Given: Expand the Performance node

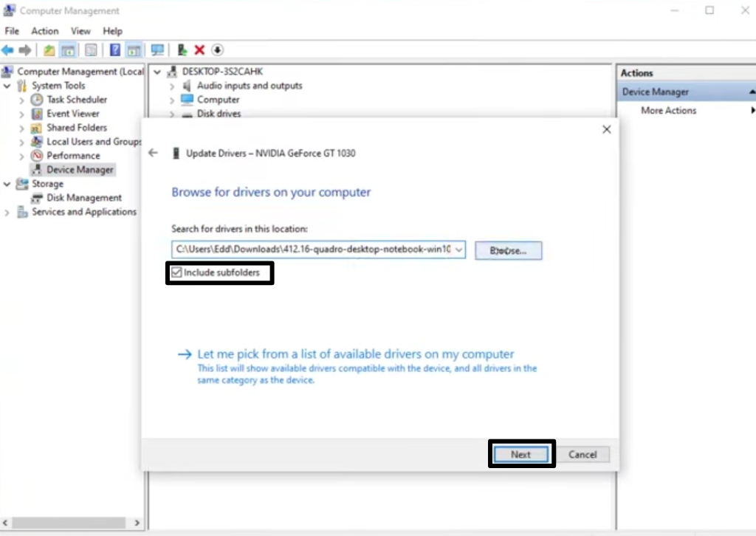Looking at the screenshot, I should (21, 157).
